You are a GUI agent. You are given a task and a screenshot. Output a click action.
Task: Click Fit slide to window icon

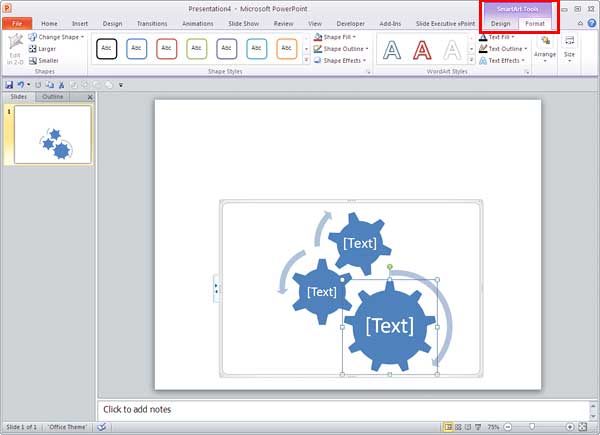[x=582, y=427]
